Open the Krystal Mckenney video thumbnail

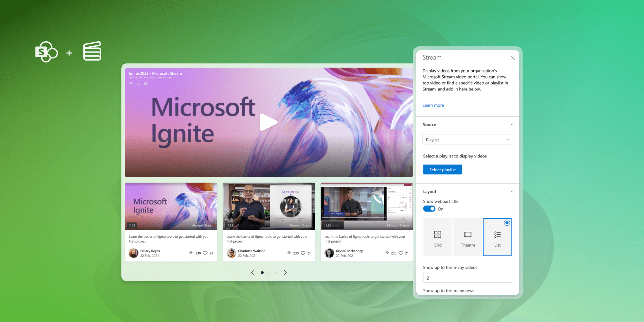point(367,206)
